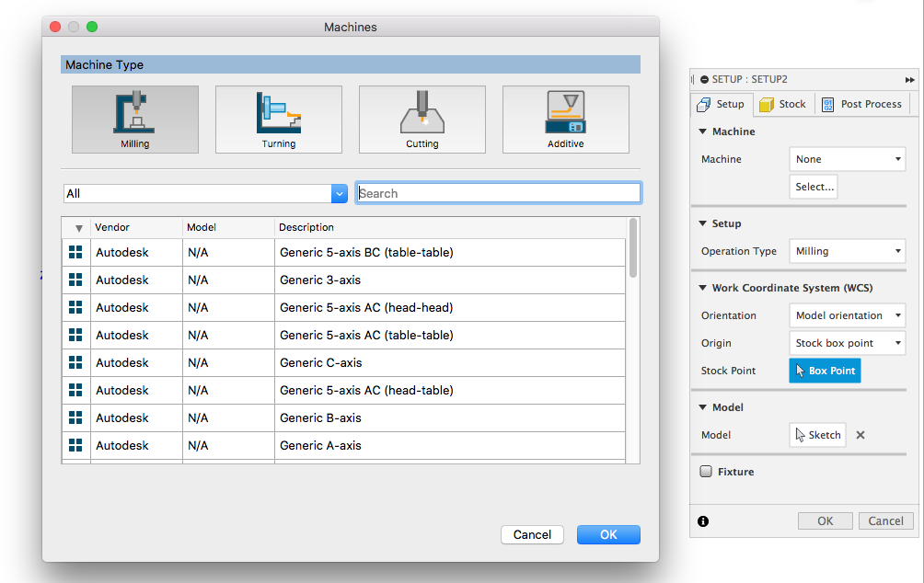Switch to the Post Process tab
The image size is (924, 583).
861,104
